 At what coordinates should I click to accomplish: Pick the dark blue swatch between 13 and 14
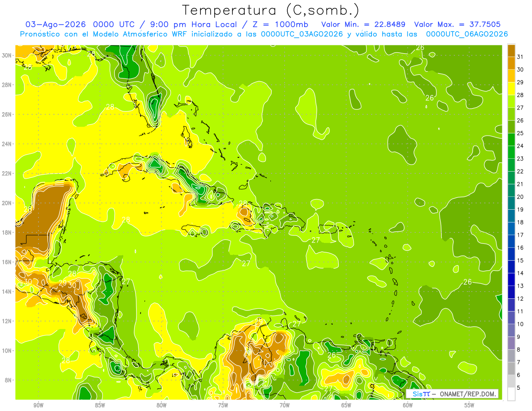[x=511, y=280]
